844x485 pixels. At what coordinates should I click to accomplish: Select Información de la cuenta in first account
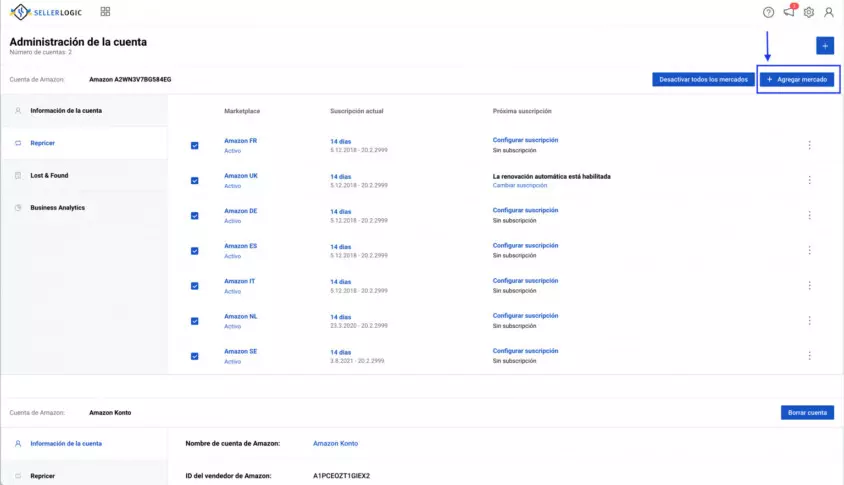84,110
